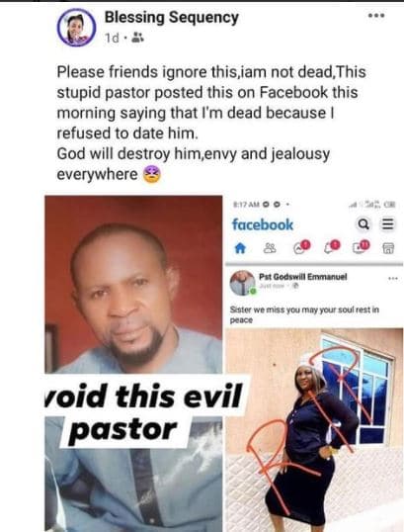
Task: Open the hamburger menu icon
Action: click(x=388, y=223)
